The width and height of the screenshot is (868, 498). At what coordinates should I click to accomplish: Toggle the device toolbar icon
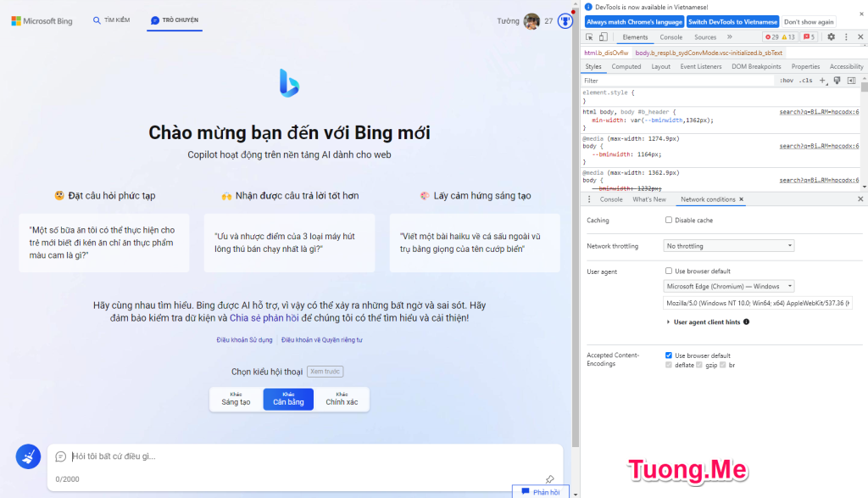[x=604, y=37]
